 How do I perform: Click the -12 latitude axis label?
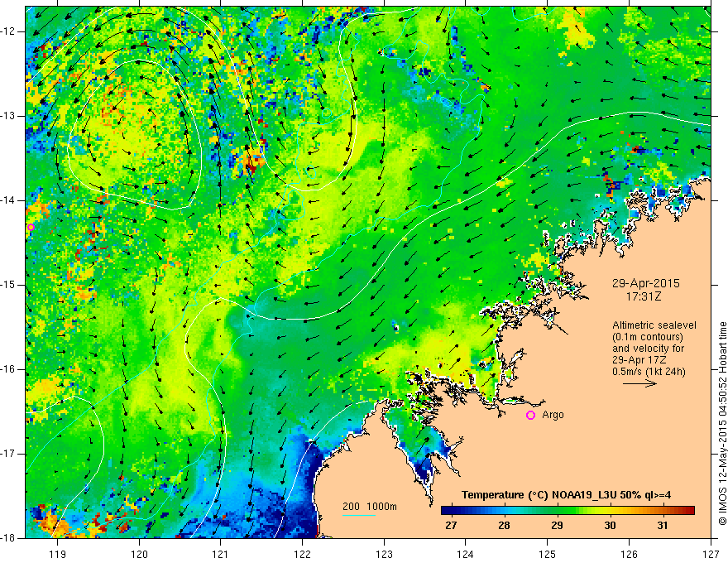7,31
